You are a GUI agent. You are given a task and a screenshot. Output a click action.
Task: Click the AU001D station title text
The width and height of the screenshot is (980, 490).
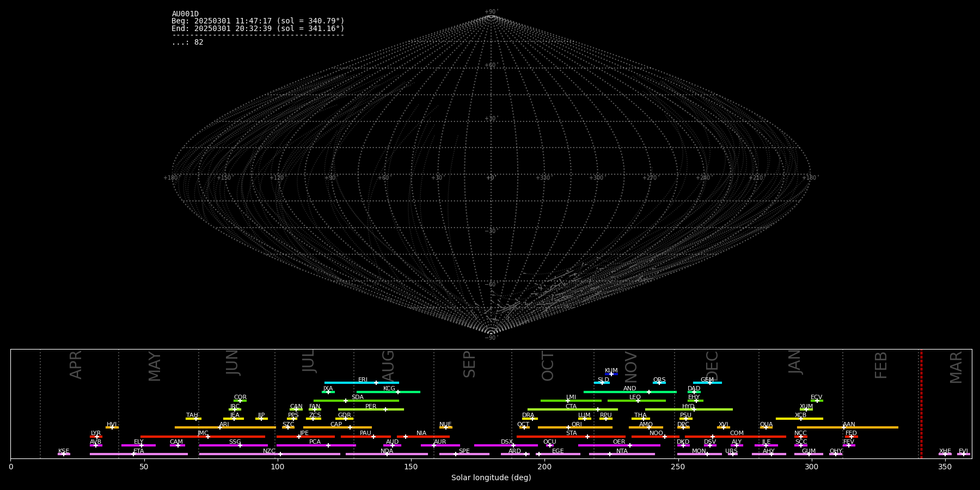click(185, 14)
